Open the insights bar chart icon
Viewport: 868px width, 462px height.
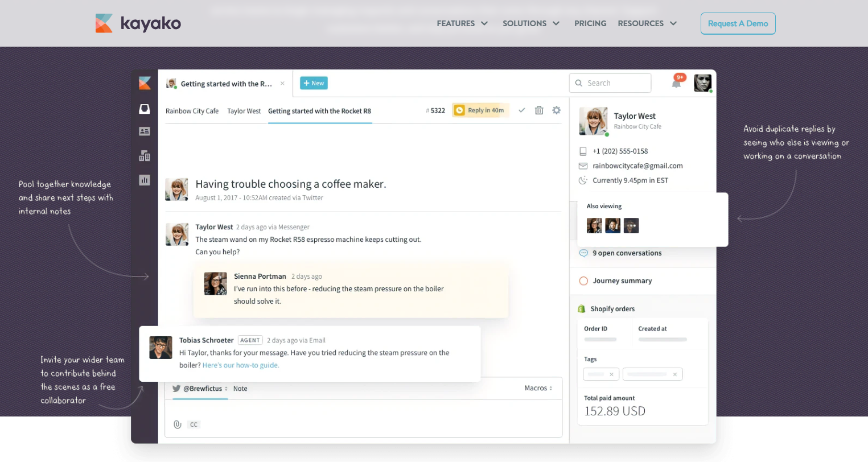pyautogui.click(x=145, y=180)
